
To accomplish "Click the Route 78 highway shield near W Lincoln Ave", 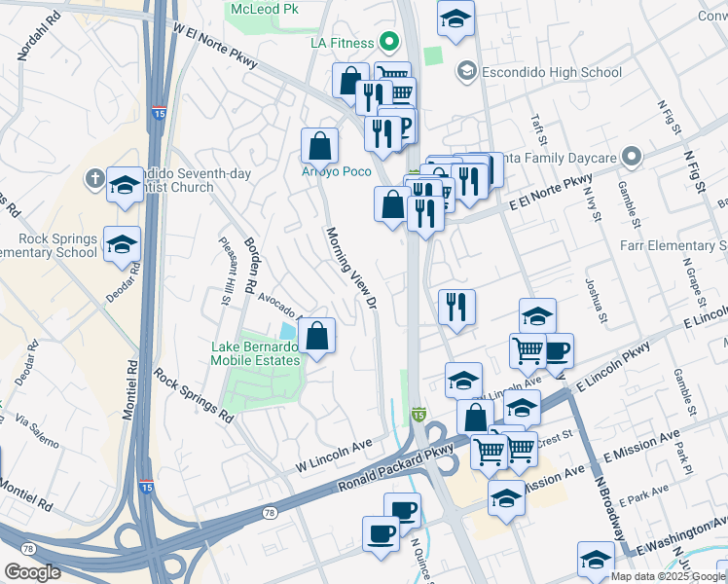I will click(269, 513).
